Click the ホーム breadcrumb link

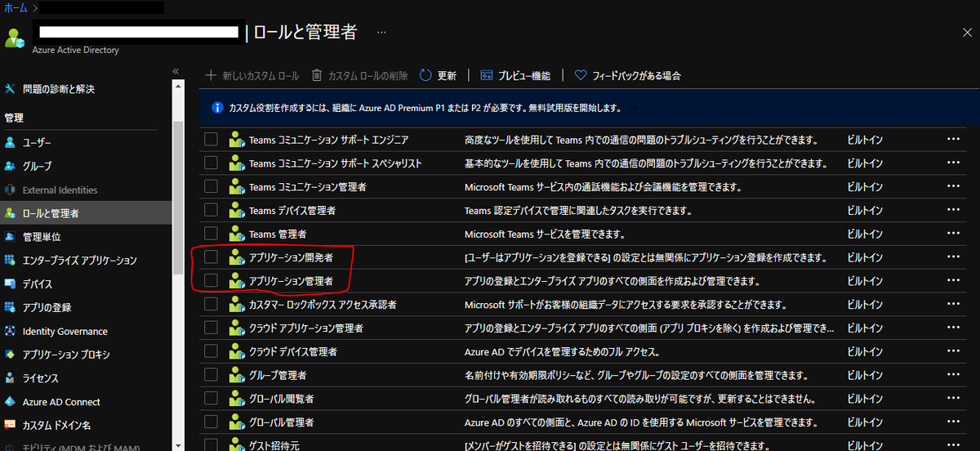point(14,7)
